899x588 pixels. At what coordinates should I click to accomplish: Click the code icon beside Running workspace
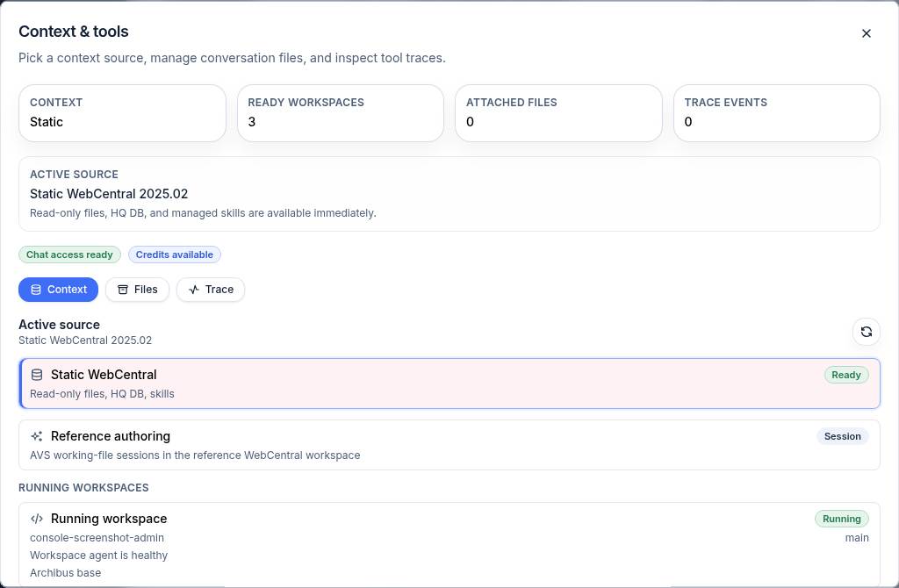37,519
